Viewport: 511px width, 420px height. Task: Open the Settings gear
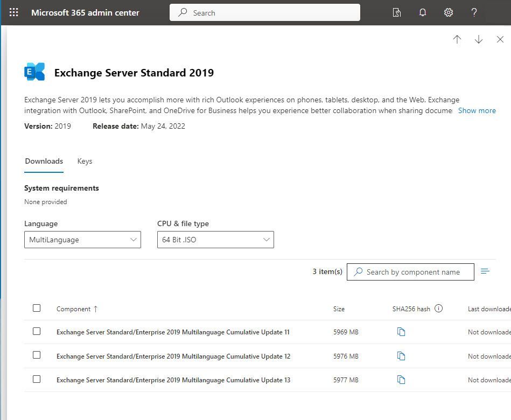pos(449,12)
